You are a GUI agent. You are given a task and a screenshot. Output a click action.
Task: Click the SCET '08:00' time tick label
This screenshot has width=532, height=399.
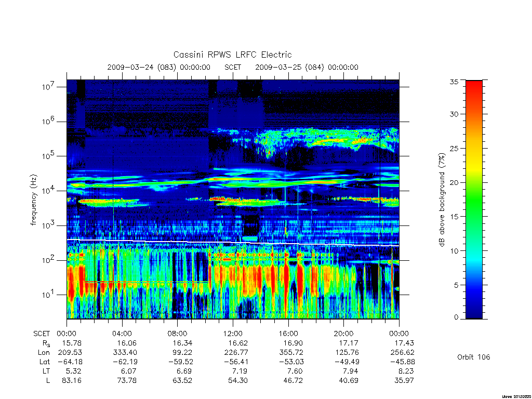(177, 334)
